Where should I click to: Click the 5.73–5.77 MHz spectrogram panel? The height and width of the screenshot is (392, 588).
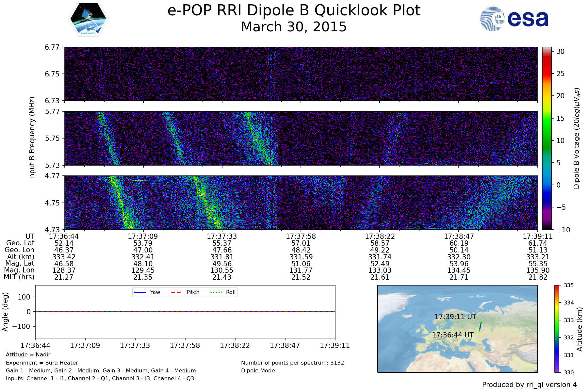[x=301, y=138]
